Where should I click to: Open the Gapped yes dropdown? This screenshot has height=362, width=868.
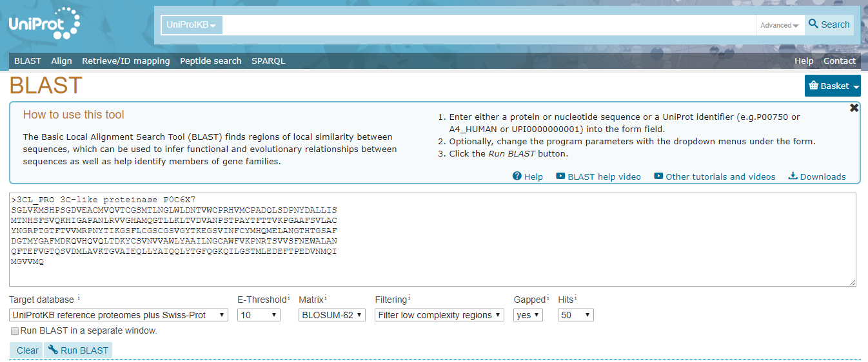pos(528,315)
